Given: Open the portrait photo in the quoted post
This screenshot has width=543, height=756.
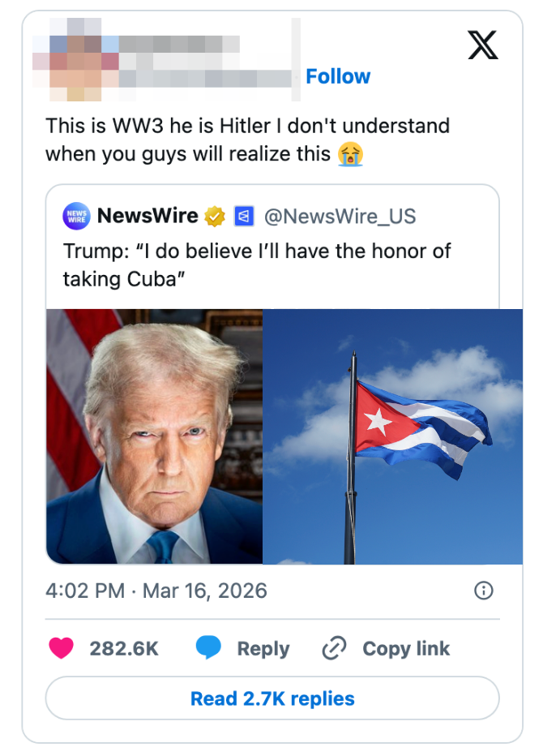Looking at the screenshot, I should click(x=155, y=436).
